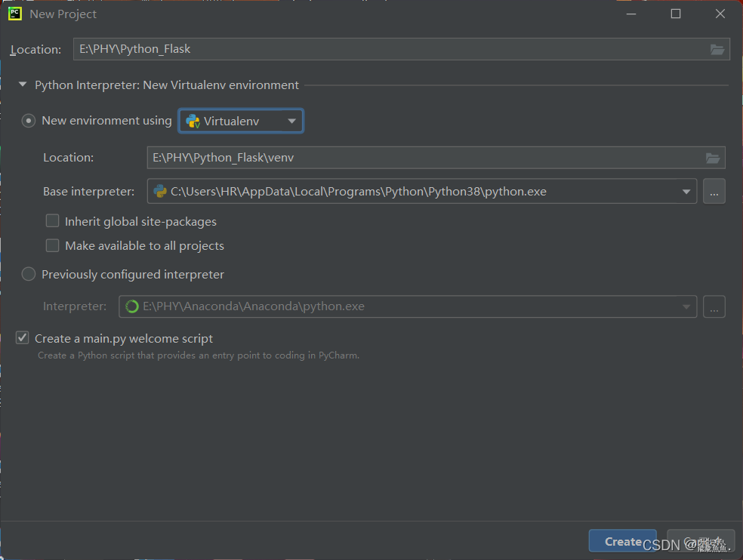Enable Inherit global site-packages
Viewport: 743px width, 560px height.
pyautogui.click(x=53, y=221)
